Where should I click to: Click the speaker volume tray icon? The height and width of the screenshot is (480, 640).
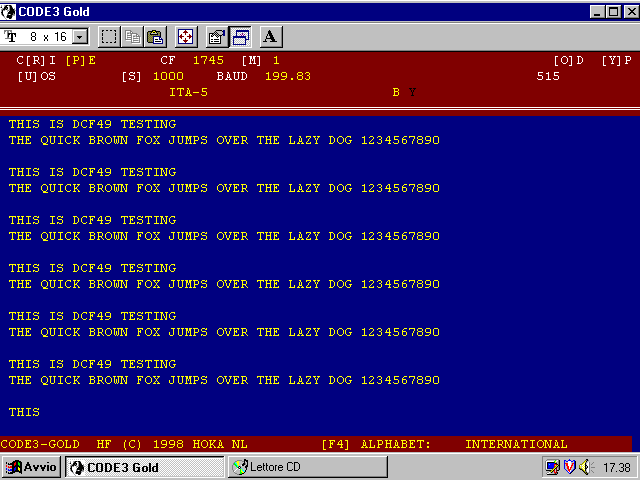click(x=585, y=467)
